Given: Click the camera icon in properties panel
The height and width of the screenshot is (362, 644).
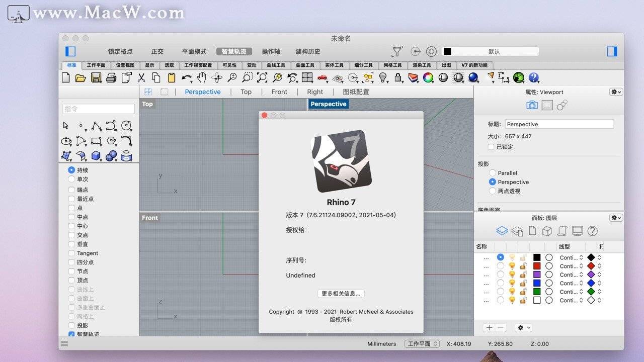Looking at the screenshot, I should pyautogui.click(x=532, y=105).
